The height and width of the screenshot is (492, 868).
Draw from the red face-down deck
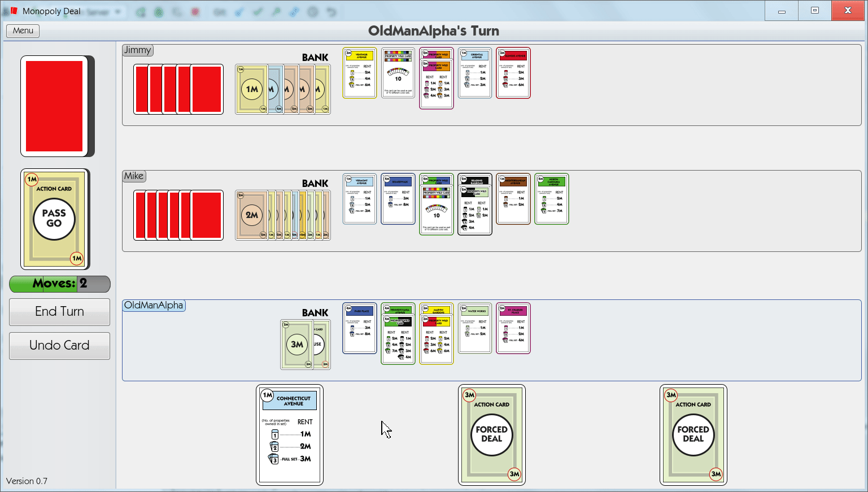pyautogui.click(x=55, y=106)
